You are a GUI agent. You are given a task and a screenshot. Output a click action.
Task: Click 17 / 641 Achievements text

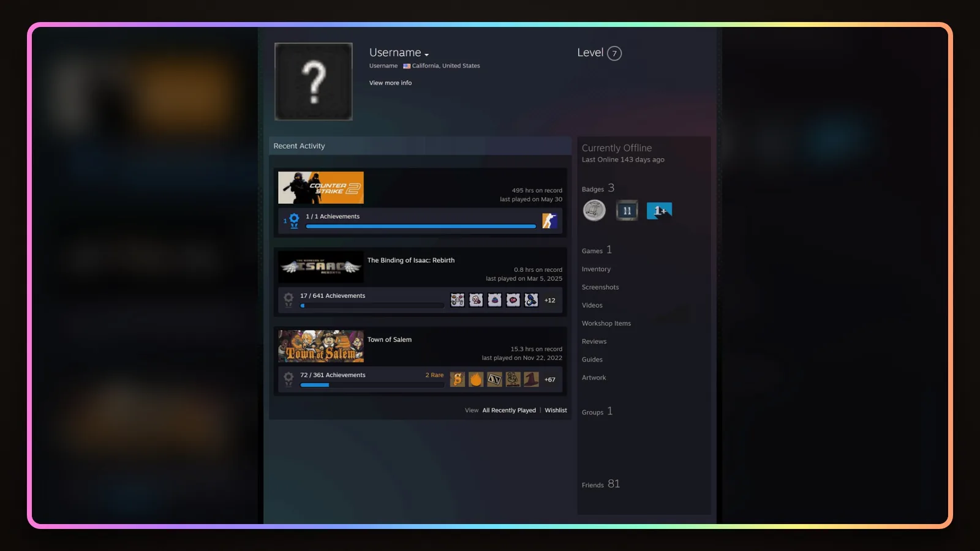333,296
